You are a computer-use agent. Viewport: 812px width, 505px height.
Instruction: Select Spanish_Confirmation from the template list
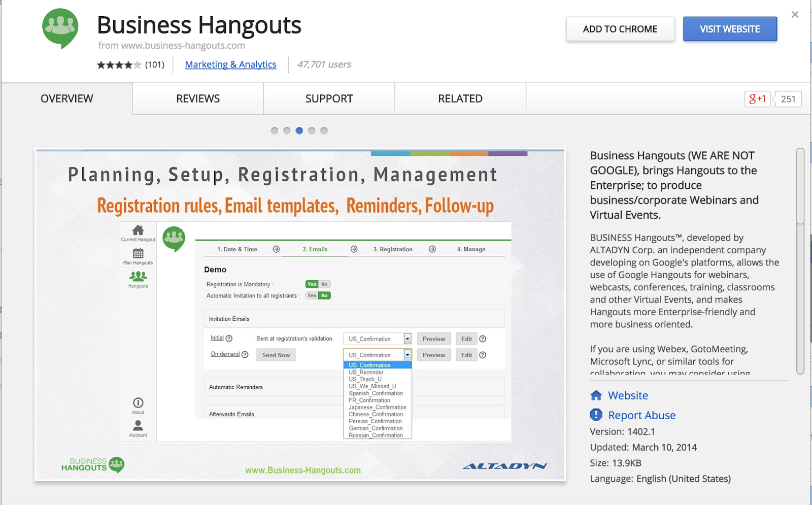coord(376,393)
